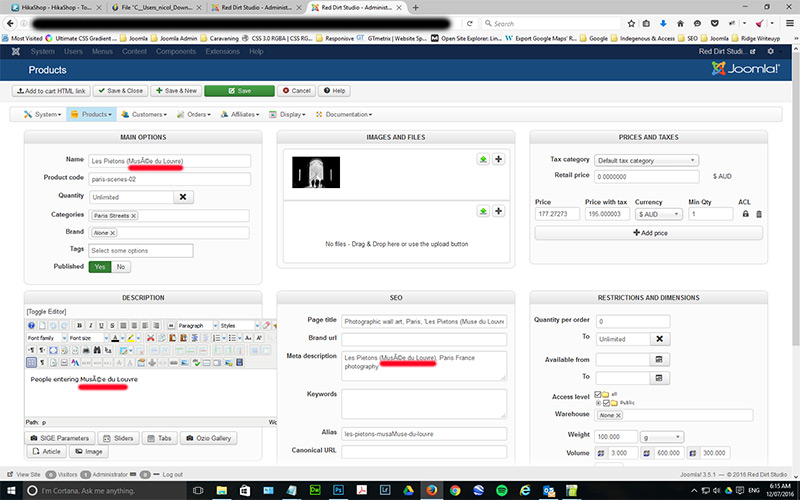Clear Quantity per order 'To' limit with the X

[660, 339]
